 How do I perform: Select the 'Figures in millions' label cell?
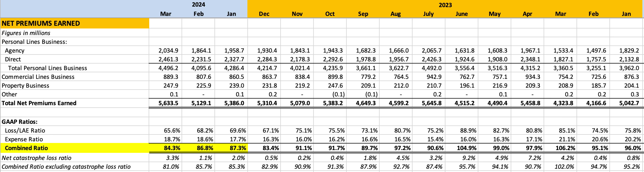point(26,33)
